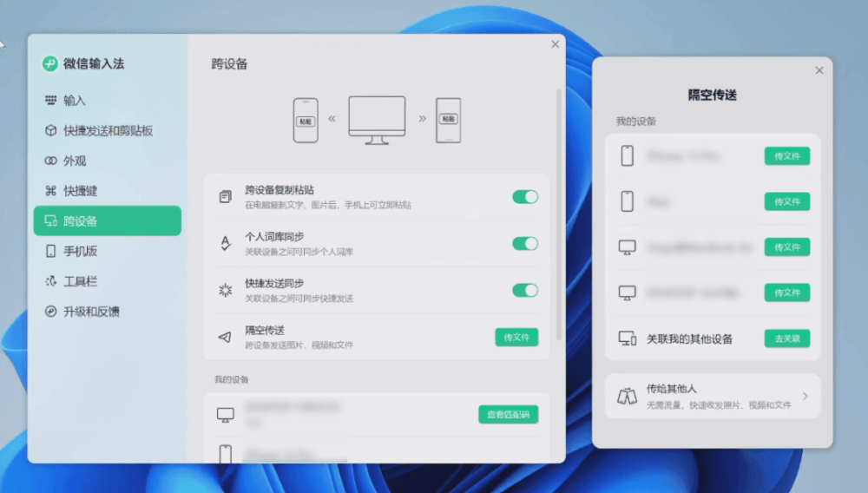
Task: Close the 微信输入法 settings window
Action: click(x=556, y=44)
